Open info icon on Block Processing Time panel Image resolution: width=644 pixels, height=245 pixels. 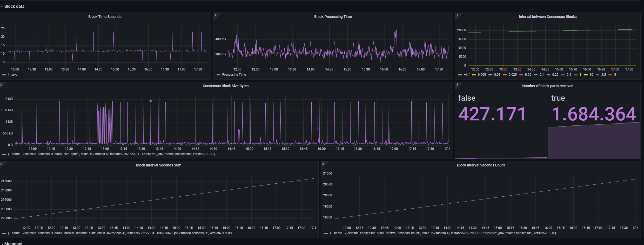[215, 15]
